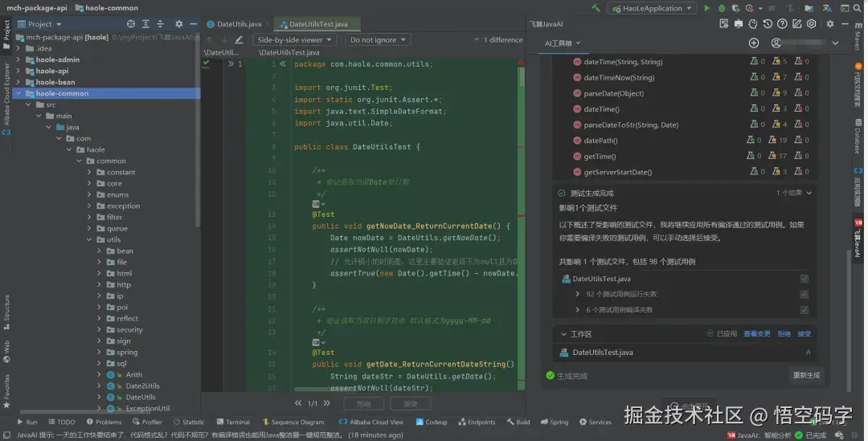Toggle checkbox for 92 个测试用例运行失败
Viewport: 868px width, 441px height.
805,294
